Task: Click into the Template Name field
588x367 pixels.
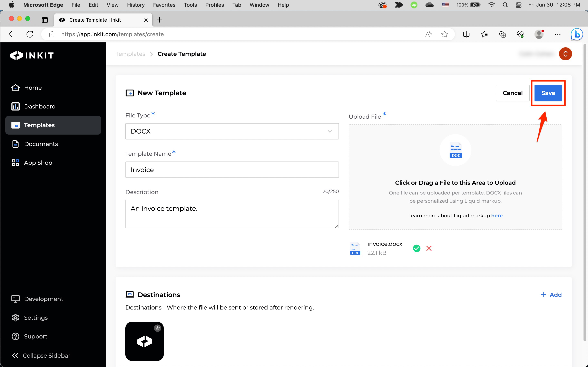Action: point(232,170)
